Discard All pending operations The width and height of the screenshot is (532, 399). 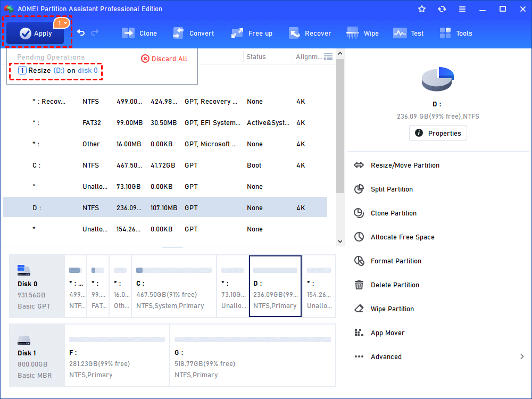pyautogui.click(x=164, y=59)
